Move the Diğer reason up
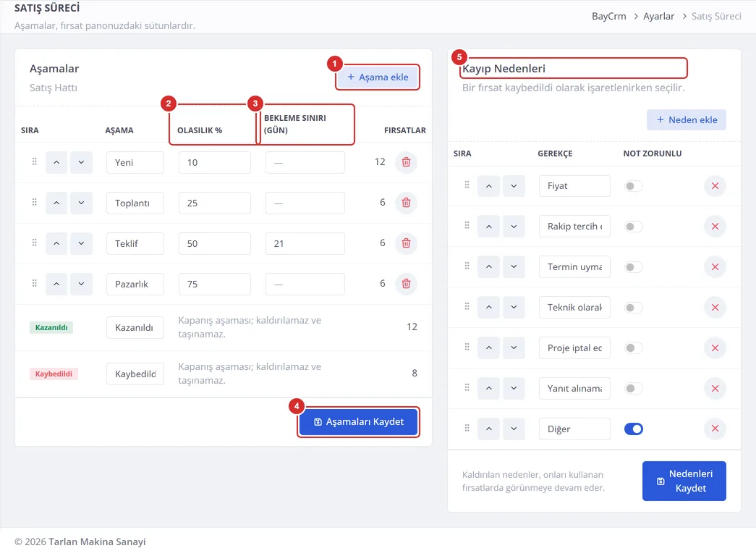 489,429
